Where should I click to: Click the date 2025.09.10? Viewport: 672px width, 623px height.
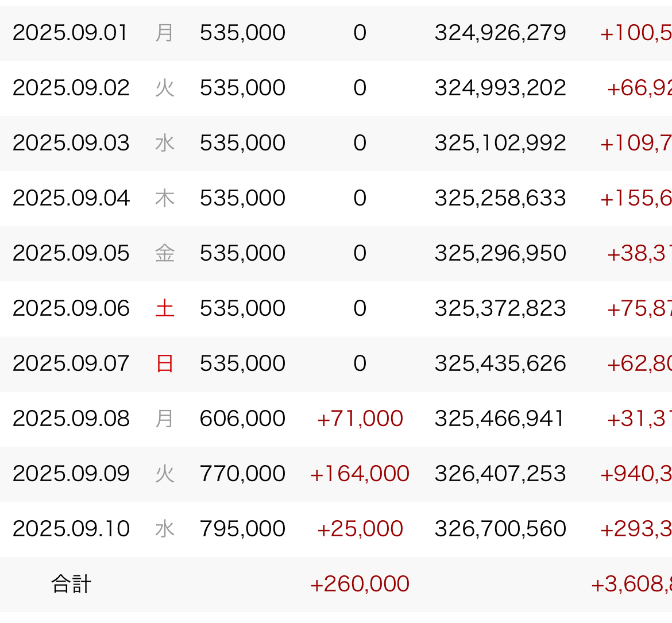click(x=71, y=529)
